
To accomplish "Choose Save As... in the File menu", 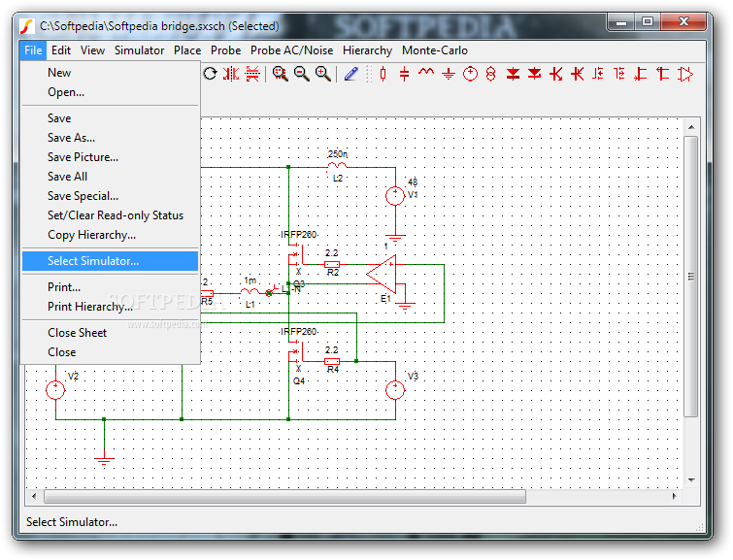I will 111,138.
